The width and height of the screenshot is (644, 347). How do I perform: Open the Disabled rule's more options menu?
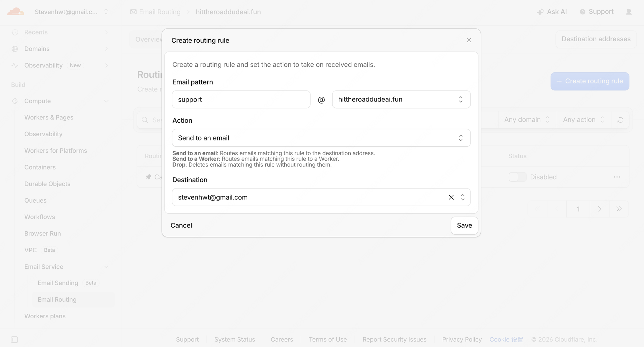tap(617, 177)
